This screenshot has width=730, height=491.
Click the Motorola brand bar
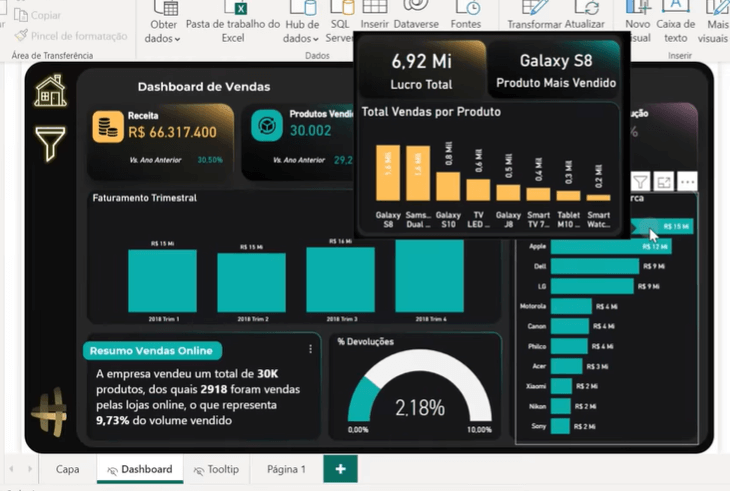pos(571,306)
